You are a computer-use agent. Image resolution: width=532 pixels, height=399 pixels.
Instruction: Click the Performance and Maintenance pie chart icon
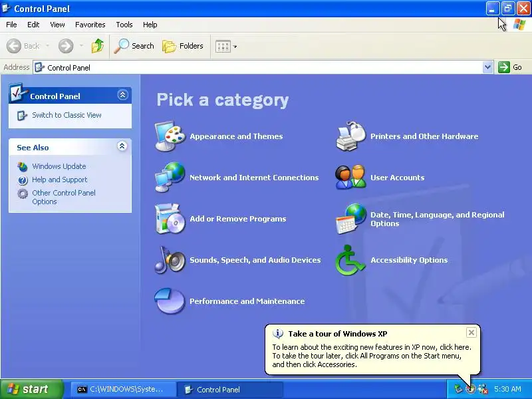click(x=170, y=301)
